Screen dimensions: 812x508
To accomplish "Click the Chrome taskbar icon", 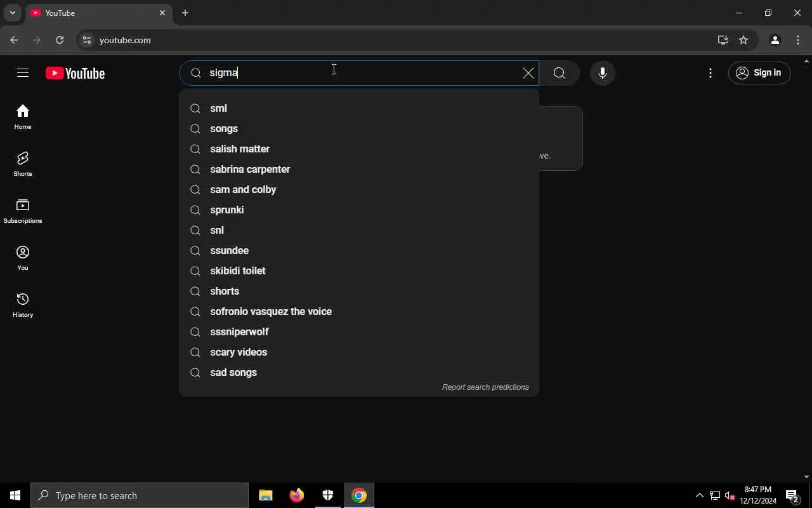I will [x=359, y=495].
